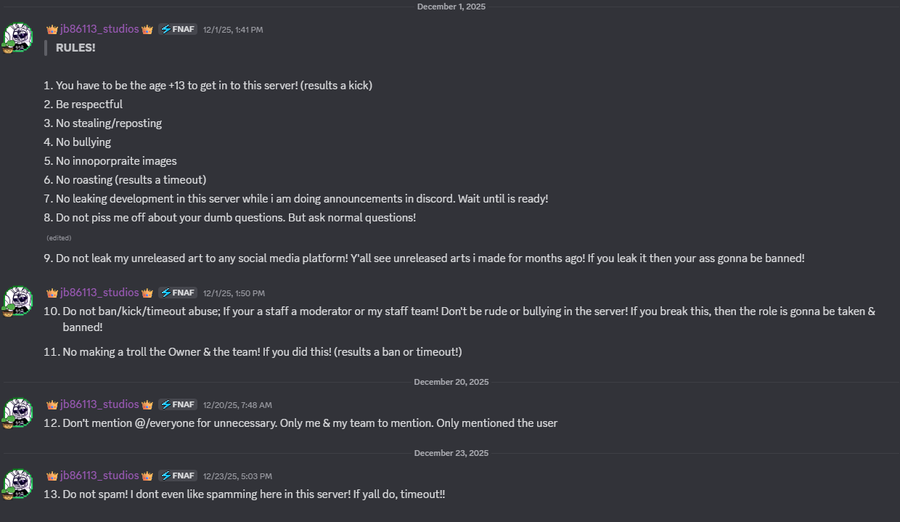
Task: Click the avatar on the 7:48 AM message
Action: [x=22, y=411]
